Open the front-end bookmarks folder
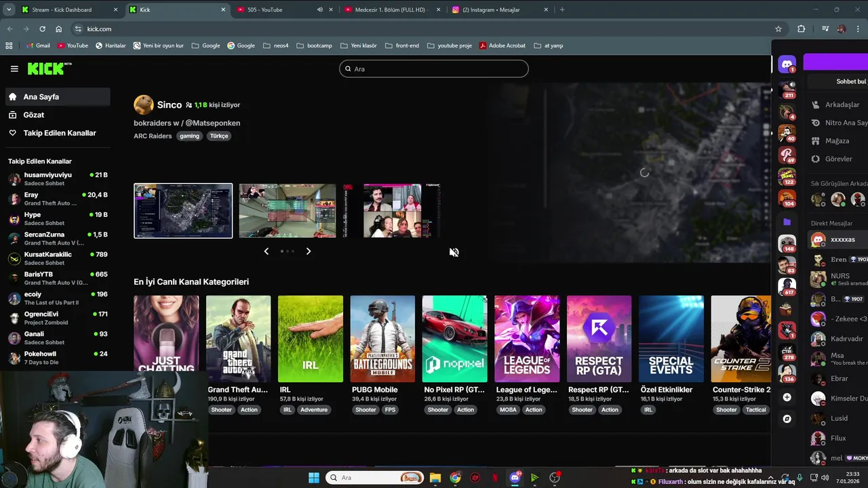The height and width of the screenshot is (488, 868). point(402,45)
